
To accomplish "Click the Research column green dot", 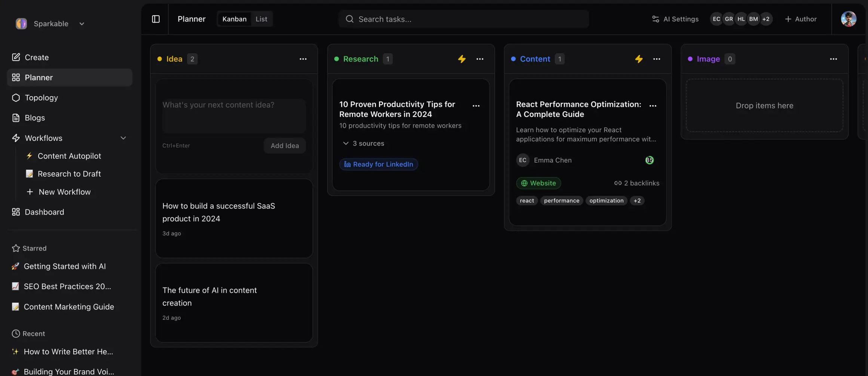I will point(336,59).
